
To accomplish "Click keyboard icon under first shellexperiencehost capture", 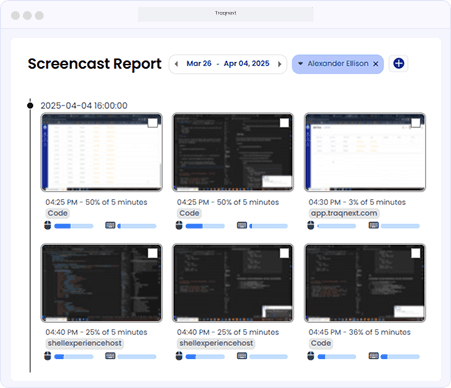I will pos(110,356).
